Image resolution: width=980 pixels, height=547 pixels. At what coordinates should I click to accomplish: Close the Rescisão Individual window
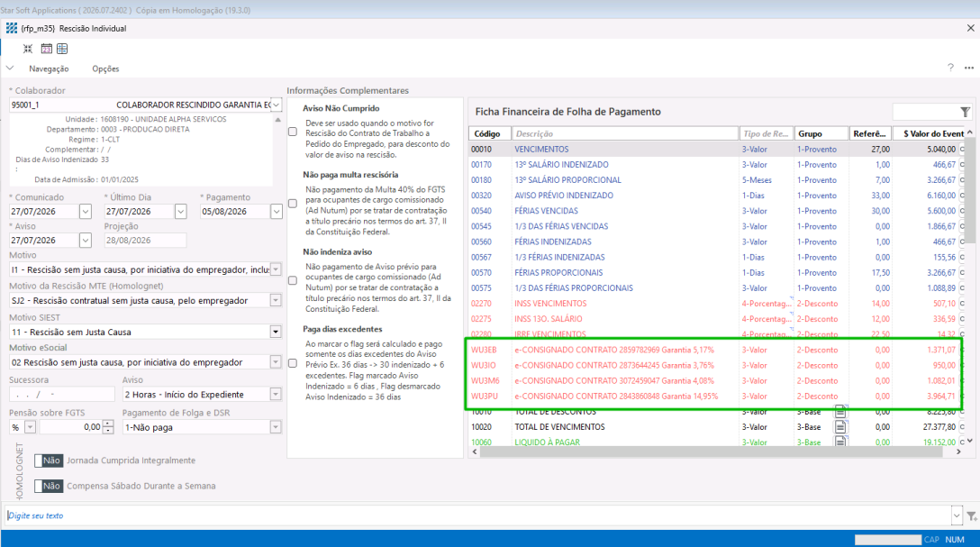(x=970, y=28)
